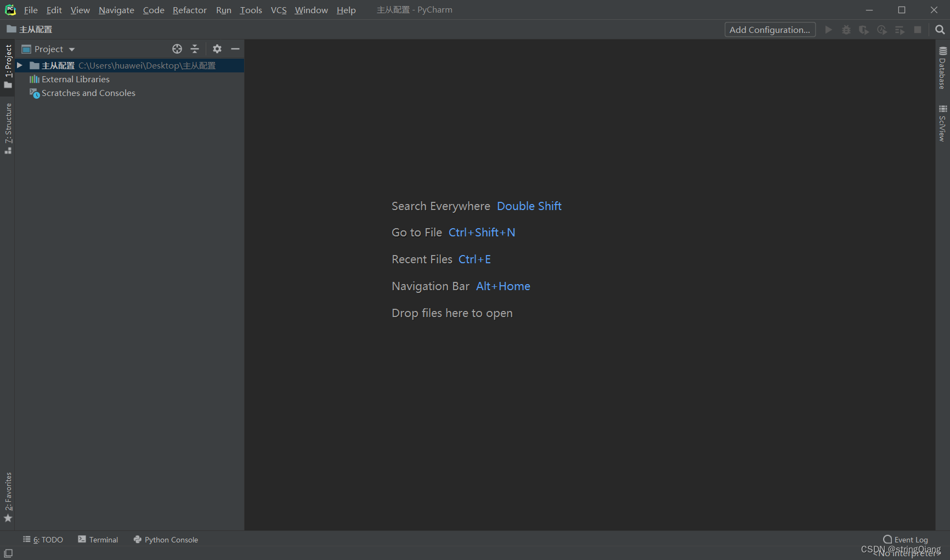Select the 主从配置 project root row
950x560 pixels.
(129, 65)
